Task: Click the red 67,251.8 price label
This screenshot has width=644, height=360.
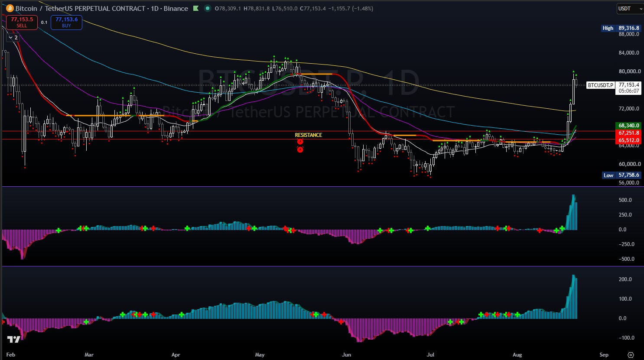Action: coord(629,133)
